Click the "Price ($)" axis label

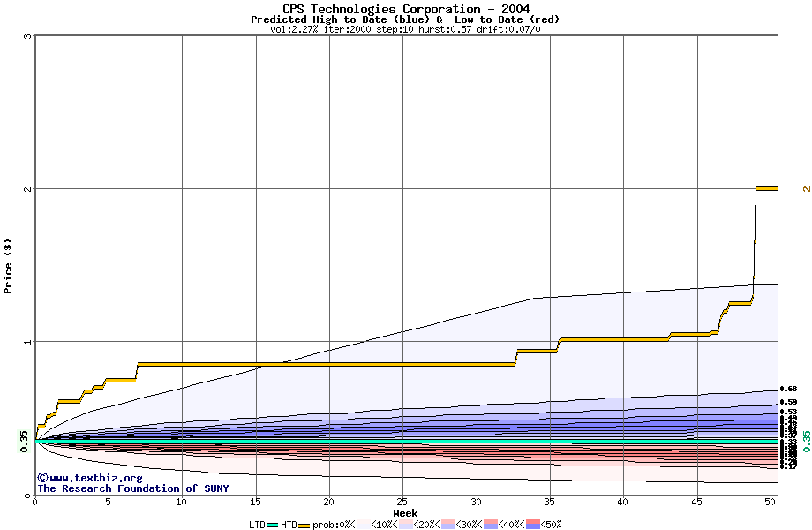(x=8, y=266)
